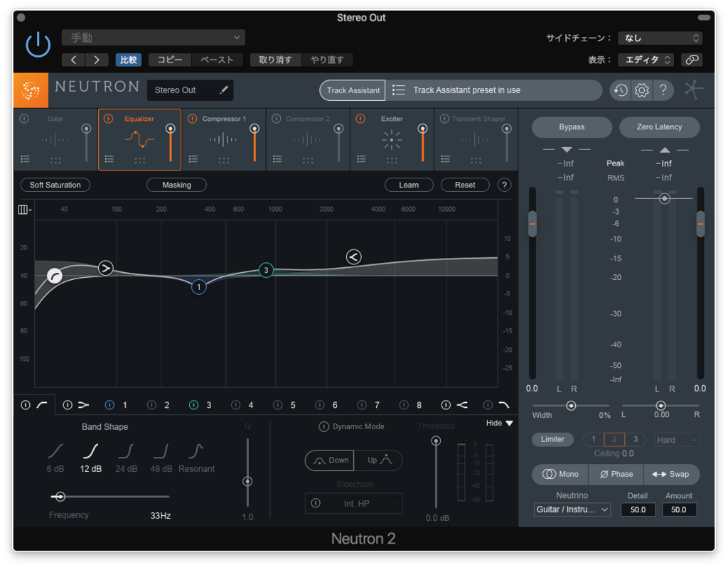Select the high-pass filter node on graph
Screen dimensions: 728x567
(x=55, y=276)
